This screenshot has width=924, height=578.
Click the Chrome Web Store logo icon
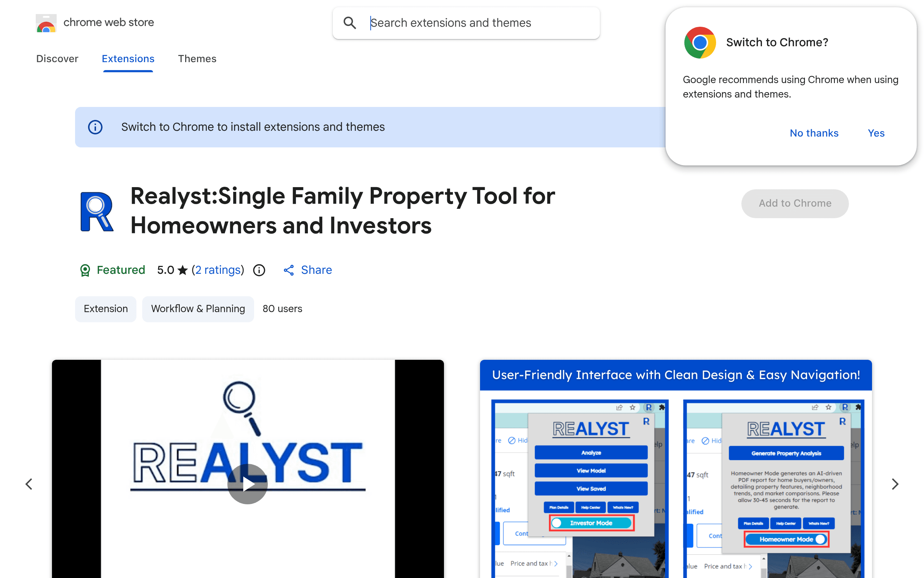(x=46, y=23)
